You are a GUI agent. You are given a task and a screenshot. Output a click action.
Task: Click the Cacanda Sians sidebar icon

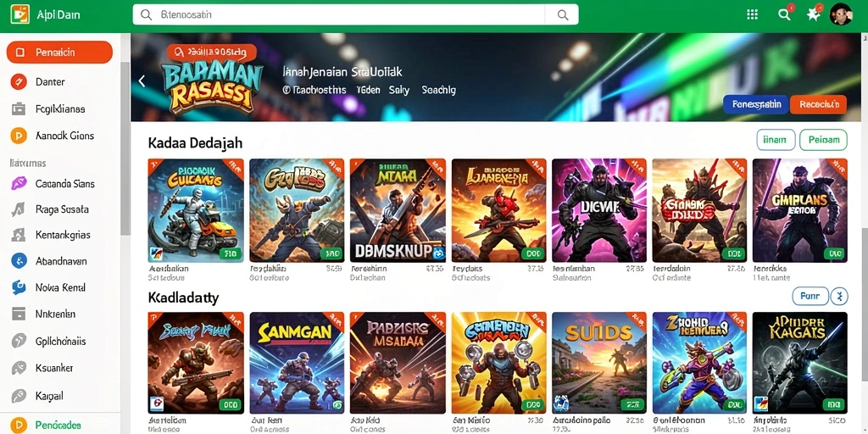click(x=19, y=184)
